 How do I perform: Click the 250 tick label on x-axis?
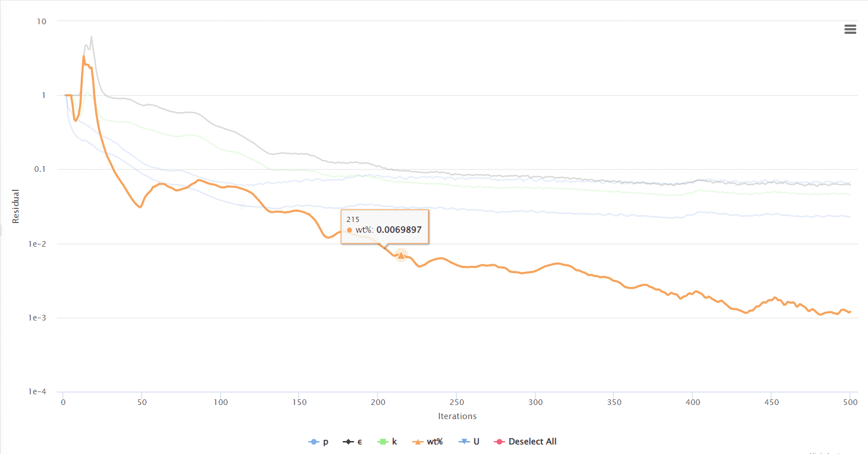coord(457,402)
